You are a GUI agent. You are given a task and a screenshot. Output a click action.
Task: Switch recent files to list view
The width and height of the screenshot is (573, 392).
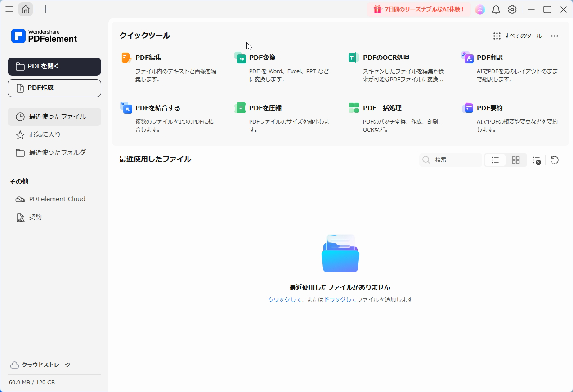[495, 160]
